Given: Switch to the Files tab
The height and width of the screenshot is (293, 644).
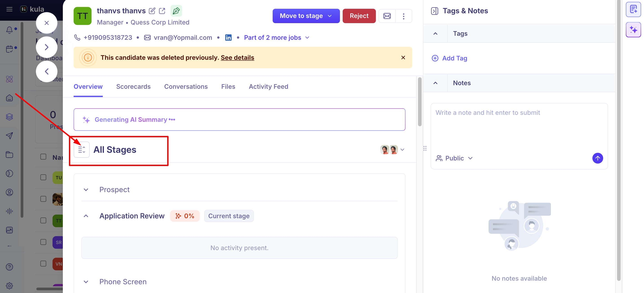Looking at the screenshot, I should [228, 87].
